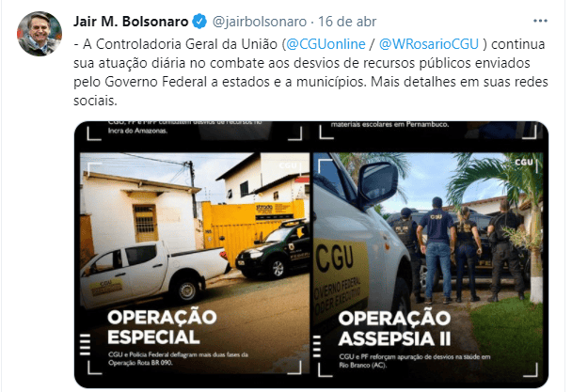
Task: Open the @CGUonline mention link
Action: click(x=326, y=44)
